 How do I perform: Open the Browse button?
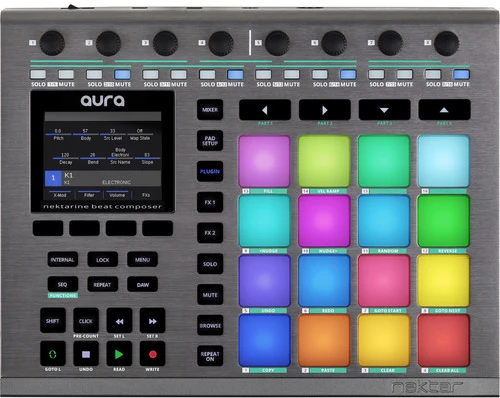210,325
